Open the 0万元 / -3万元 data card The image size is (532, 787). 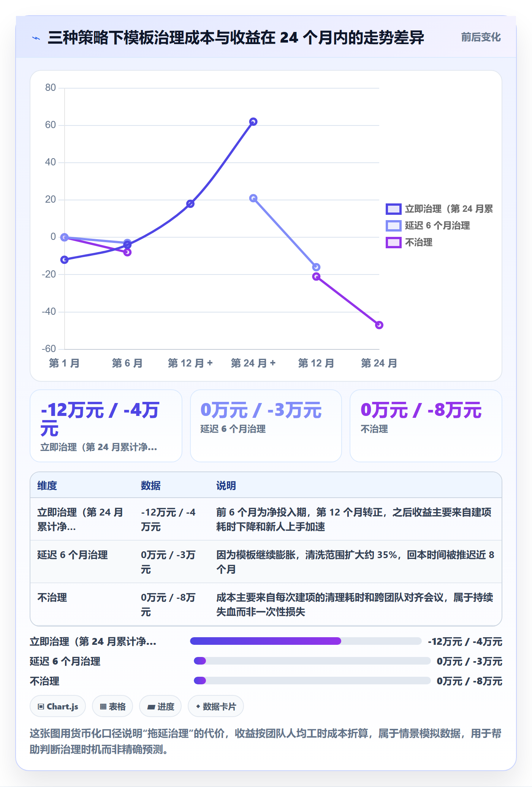click(266, 426)
